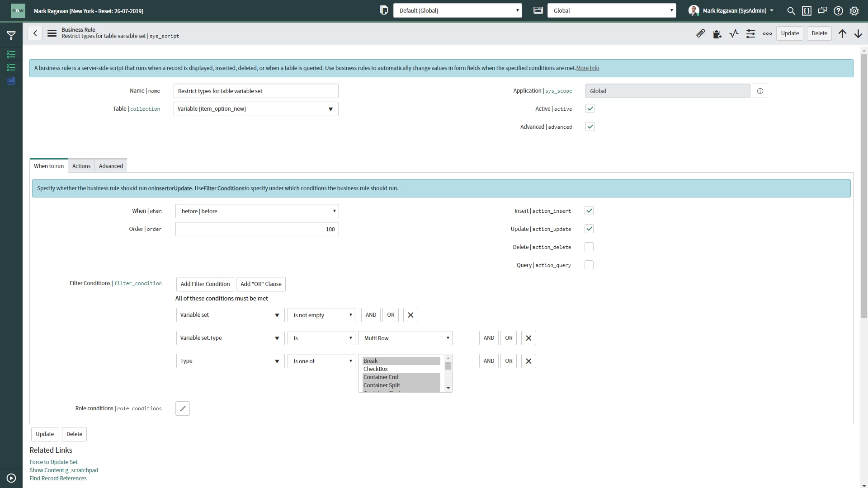The image size is (868, 488).
Task: Open the When before/before dropdown
Action: click(x=257, y=211)
